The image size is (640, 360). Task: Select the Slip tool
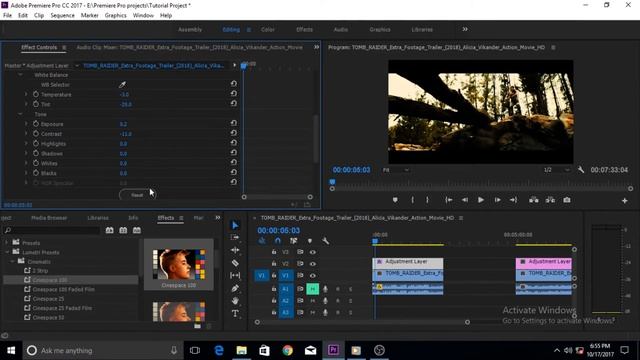[235, 276]
